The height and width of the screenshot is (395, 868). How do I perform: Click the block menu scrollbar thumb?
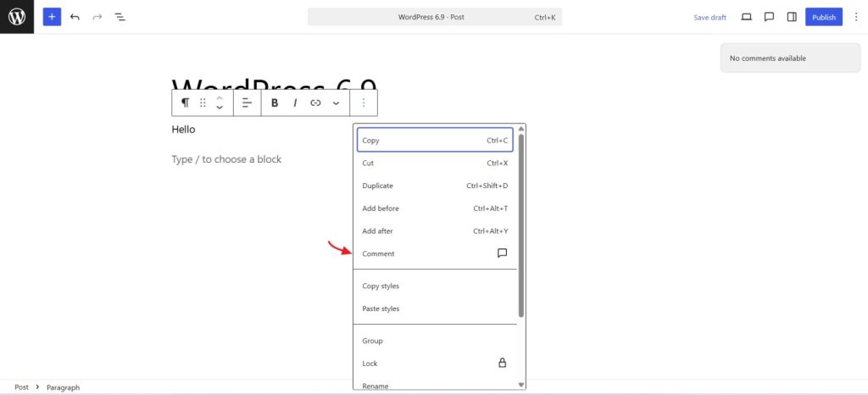[521, 225]
